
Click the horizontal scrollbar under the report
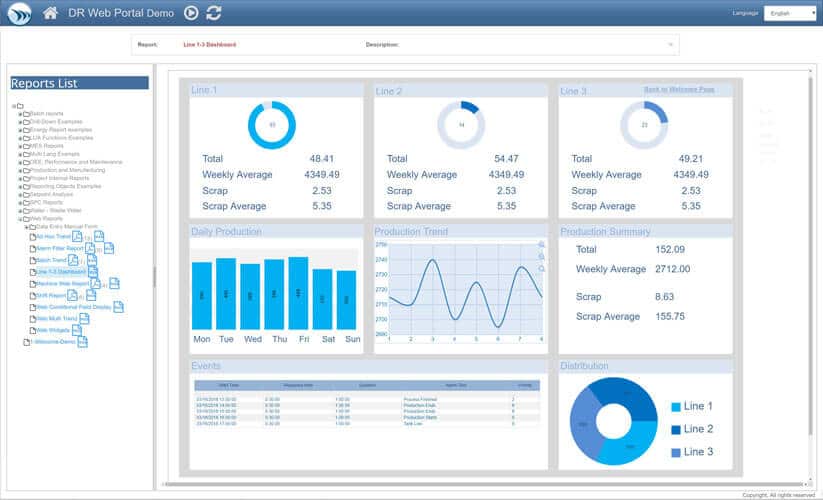tap(483, 484)
